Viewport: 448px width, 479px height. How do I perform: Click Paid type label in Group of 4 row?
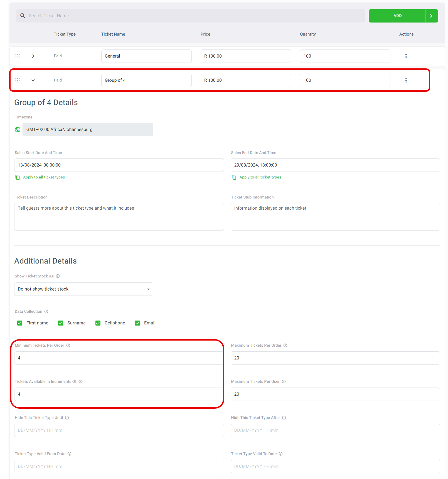pos(58,80)
